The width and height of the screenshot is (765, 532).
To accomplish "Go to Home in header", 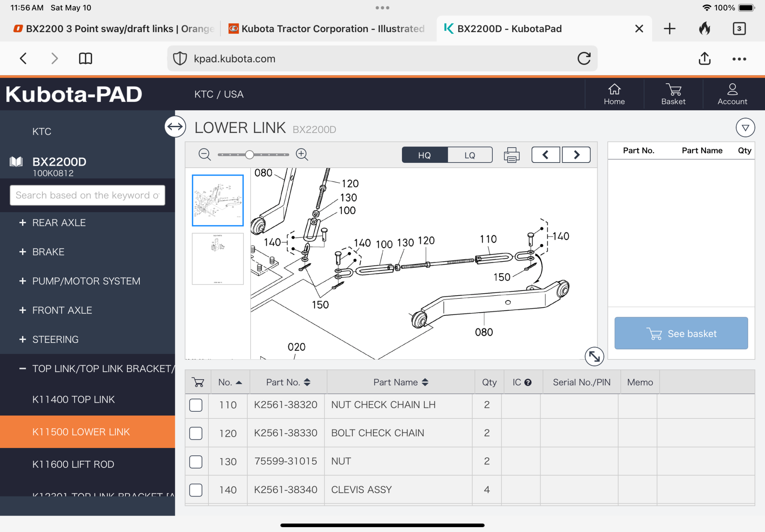I will click(x=614, y=94).
